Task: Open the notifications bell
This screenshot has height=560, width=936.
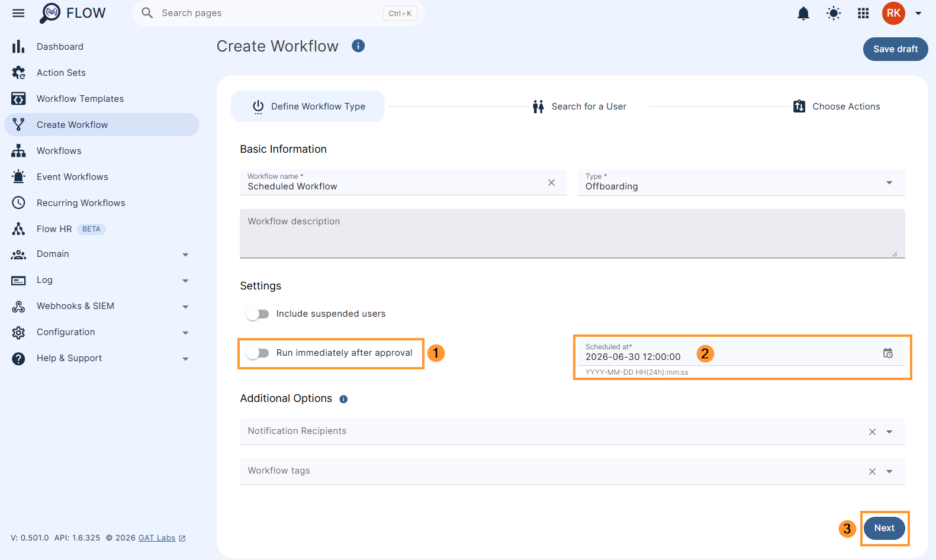Action: 803,14
